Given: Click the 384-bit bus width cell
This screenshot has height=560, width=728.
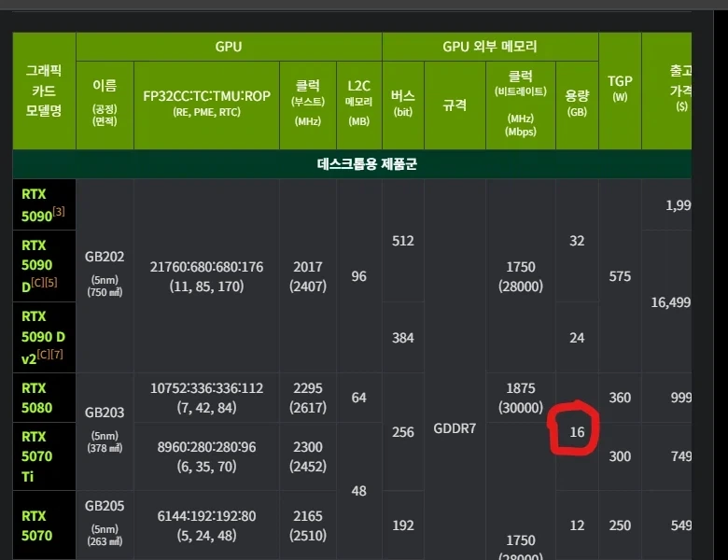Looking at the screenshot, I should click(403, 338).
